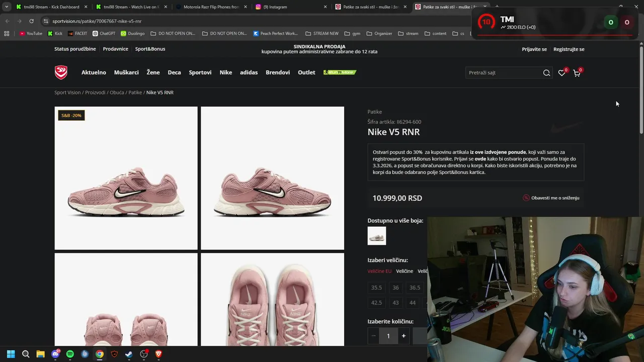644x362 pixels.
Task: Click the site info icon left of the URL
Action: pos(46,21)
